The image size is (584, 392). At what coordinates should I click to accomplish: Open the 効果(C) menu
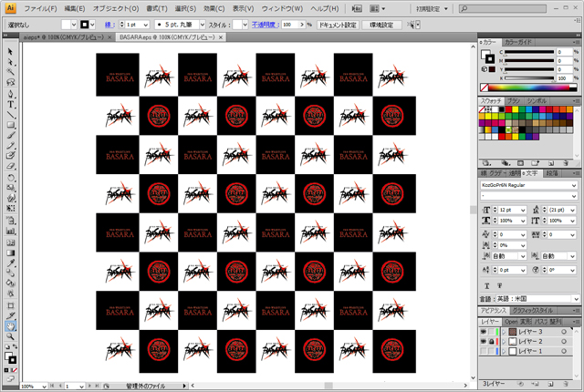pos(214,8)
